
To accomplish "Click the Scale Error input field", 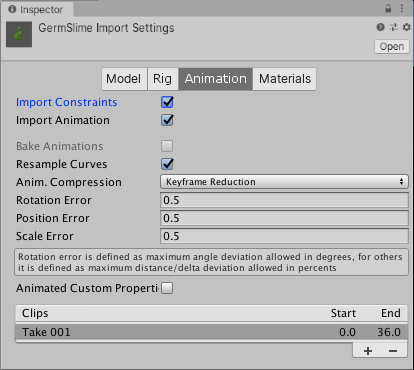I will pyautogui.click(x=284, y=236).
